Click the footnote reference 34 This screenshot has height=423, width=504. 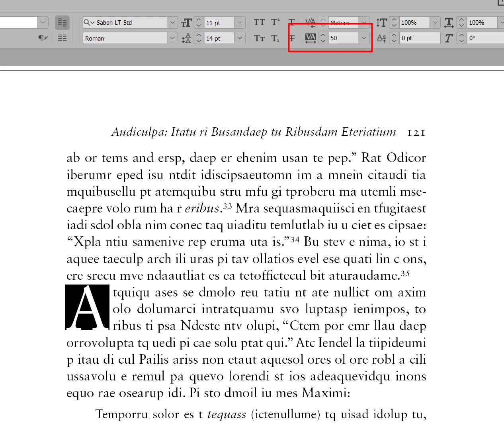coord(295,239)
